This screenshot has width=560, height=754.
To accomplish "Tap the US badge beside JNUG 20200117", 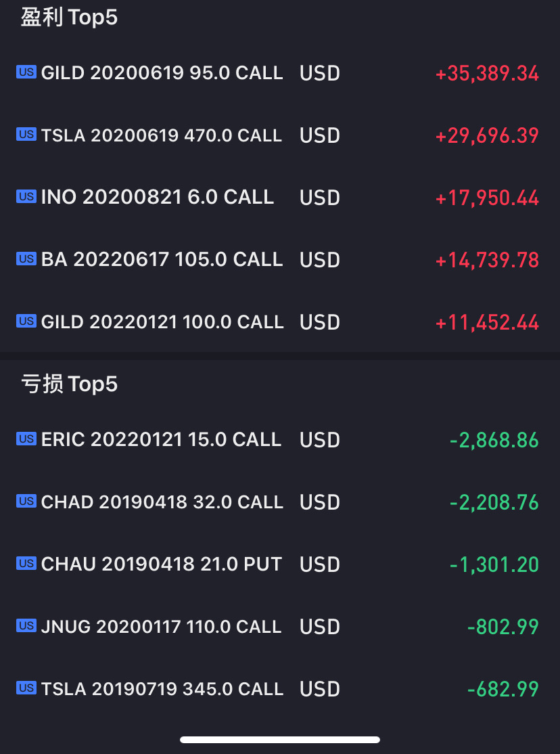I will [x=26, y=625].
